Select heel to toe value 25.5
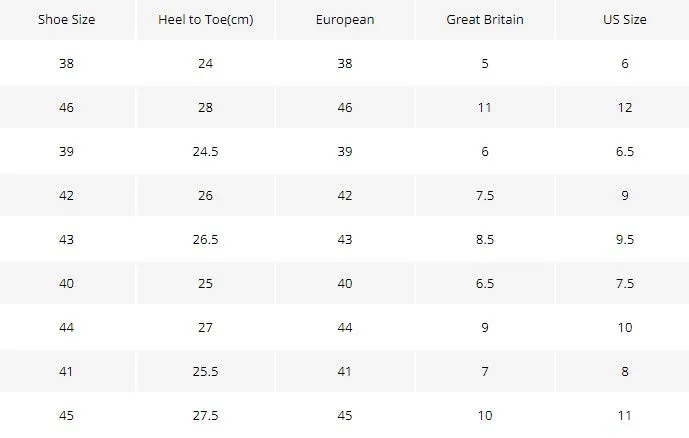Viewport: 689px width, 438px height. pos(206,371)
